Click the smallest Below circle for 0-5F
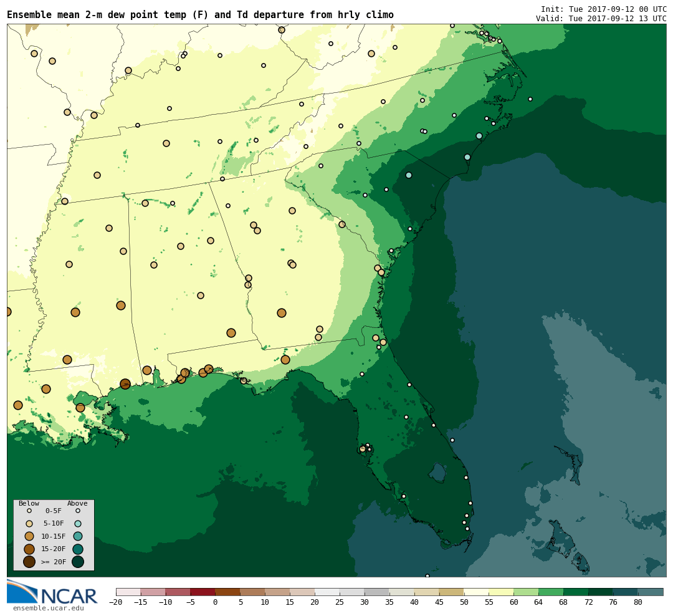673x616 pixels. pyautogui.click(x=29, y=511)
